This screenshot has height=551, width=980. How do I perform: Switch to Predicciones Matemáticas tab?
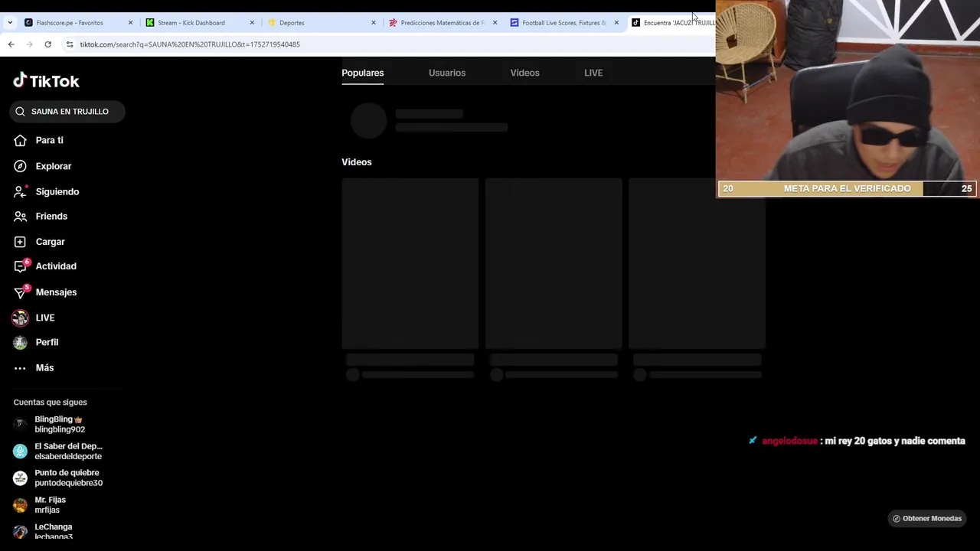443,23
